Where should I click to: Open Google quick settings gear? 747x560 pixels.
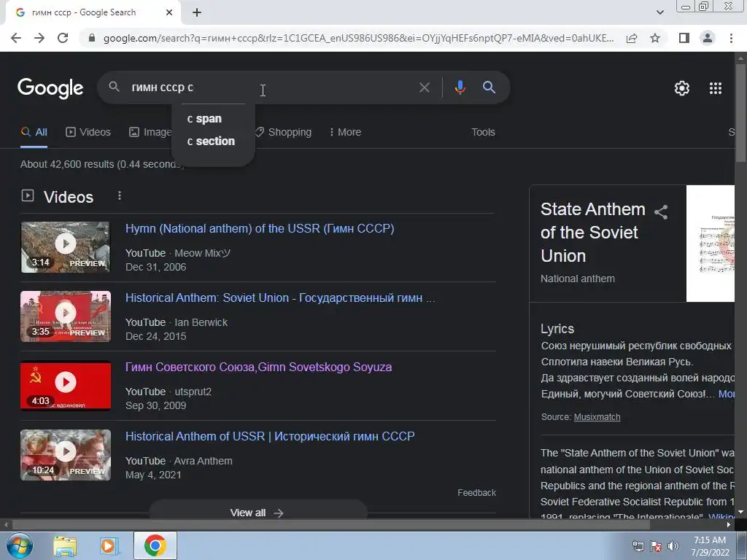pos(682,88)
